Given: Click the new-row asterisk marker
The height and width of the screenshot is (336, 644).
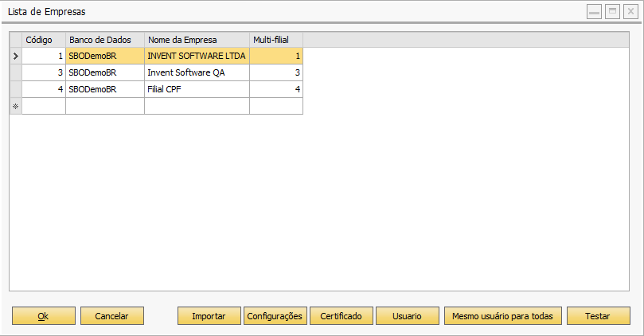Looking at the screenshot, I should coord(16,106).
